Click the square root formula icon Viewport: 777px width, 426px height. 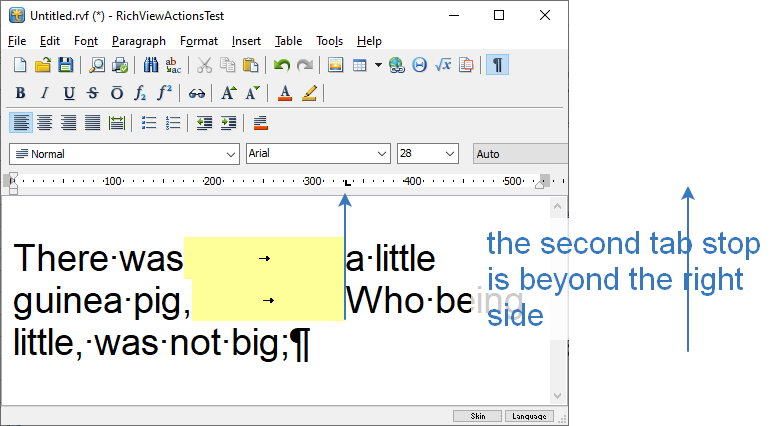pyautogui.click(x=443, y=66)
